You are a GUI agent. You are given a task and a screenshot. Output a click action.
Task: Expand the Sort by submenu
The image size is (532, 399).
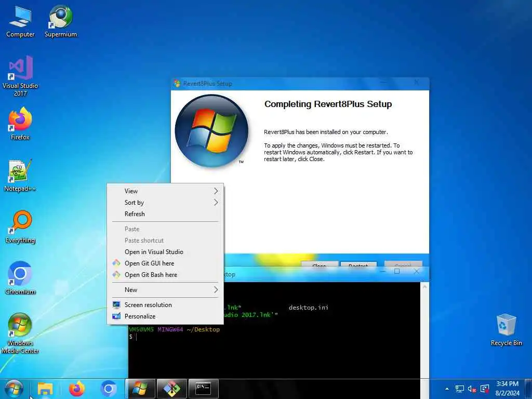(x=165, y=203)
